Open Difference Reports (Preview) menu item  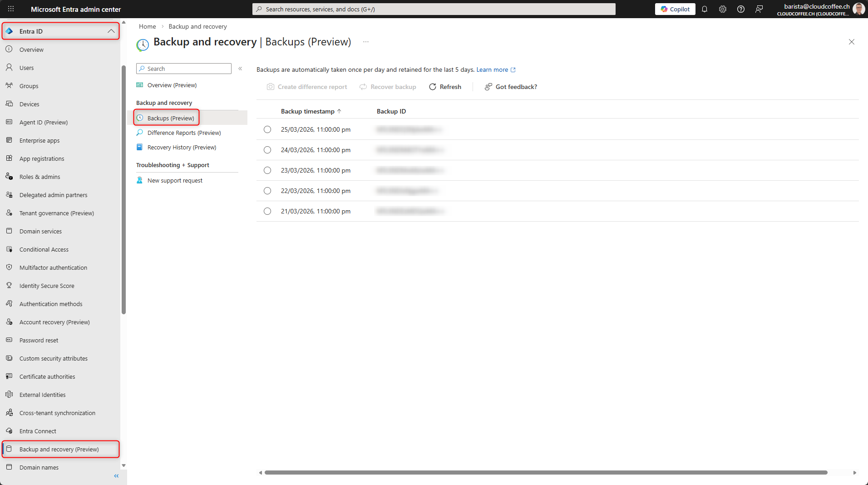click(184, 133)
